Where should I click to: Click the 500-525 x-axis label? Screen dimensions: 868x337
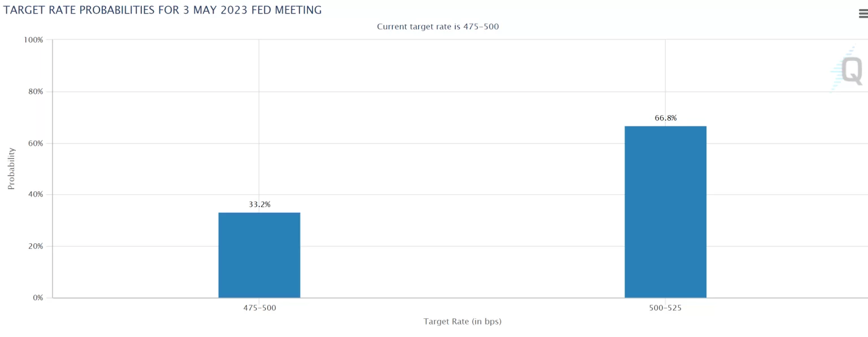(665, 308)
